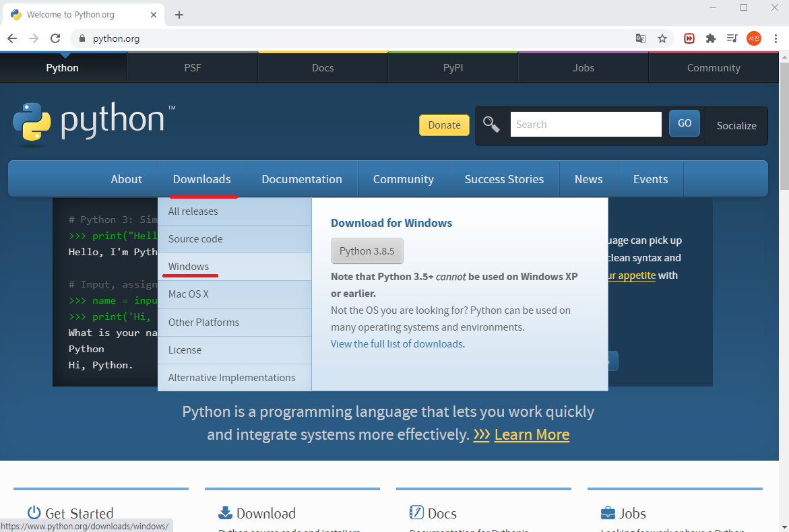Screen dimensions: 789x532
Task: Bookmark this page with star icon
Action: pos(662,38)
